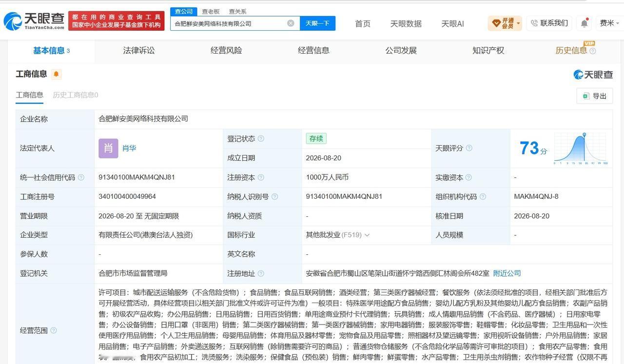Open help icon next to 纳税人识别号
This screenshot has width=624, height=364.
[x=274, y=196]
